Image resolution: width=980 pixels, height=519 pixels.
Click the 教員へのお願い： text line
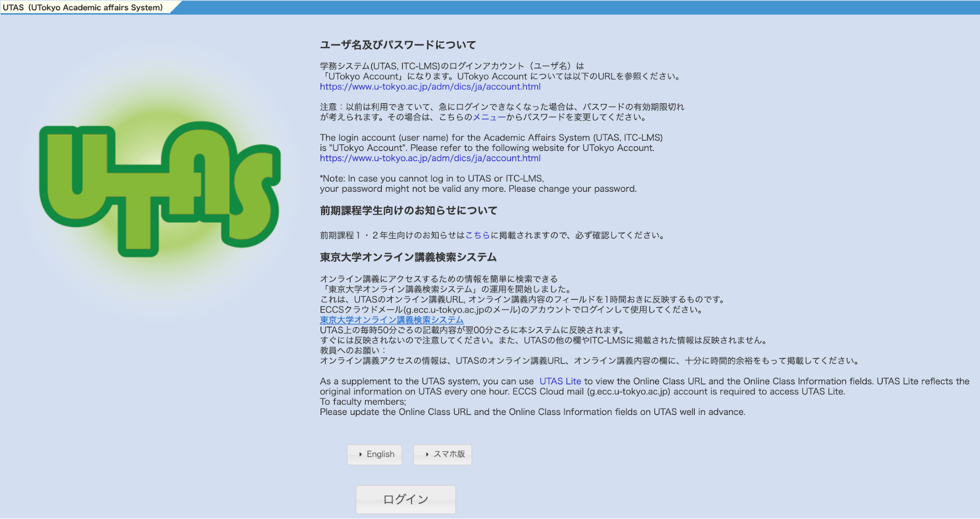(x=353, y=350)
